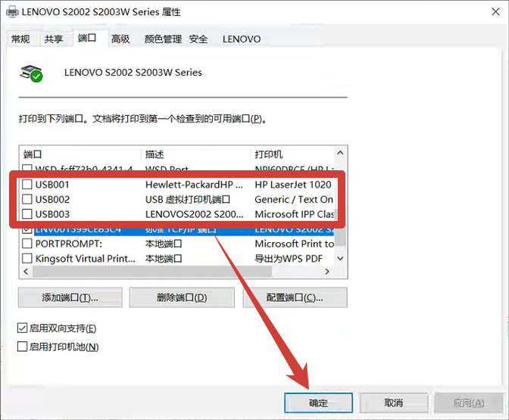Toggle 启用双向支持 checkbox
The width and height of the screenshot is (509, 420).
click(x=22, y=328)
